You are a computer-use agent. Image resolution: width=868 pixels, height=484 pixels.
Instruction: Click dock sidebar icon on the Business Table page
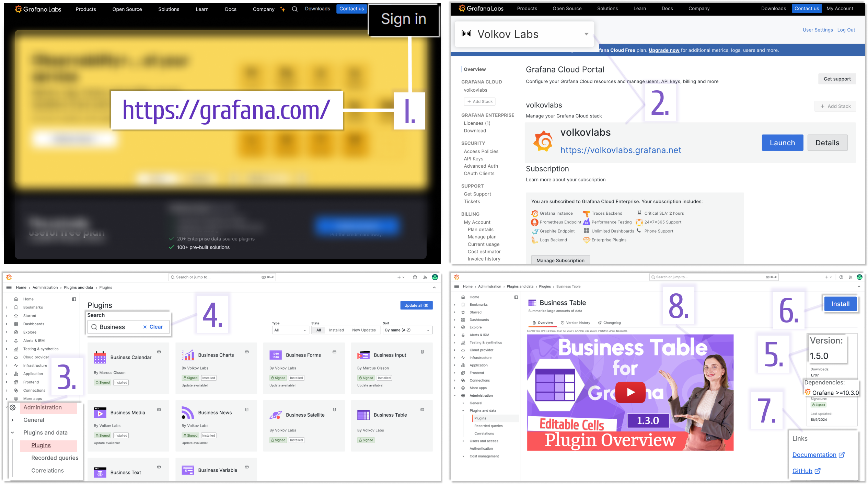516,297
